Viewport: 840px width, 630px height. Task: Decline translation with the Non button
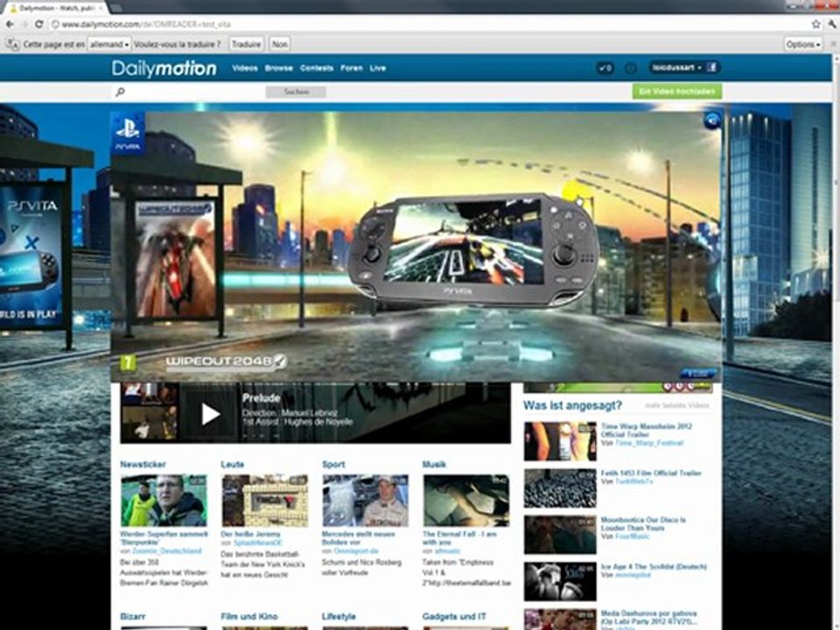280,44
